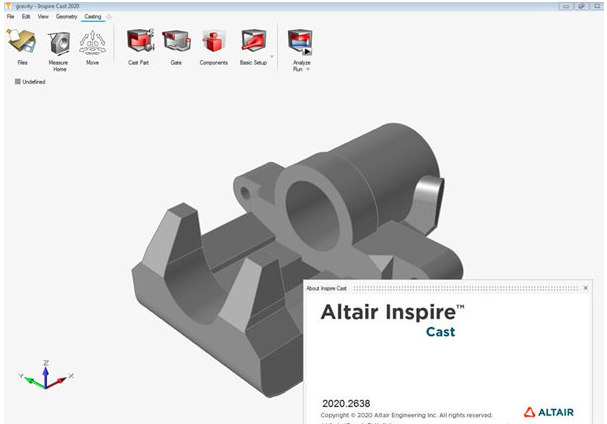The width and height of the screenshot is (607, 424).
Task: Select the Measure Home tool icon
Action: pos(59,43)
